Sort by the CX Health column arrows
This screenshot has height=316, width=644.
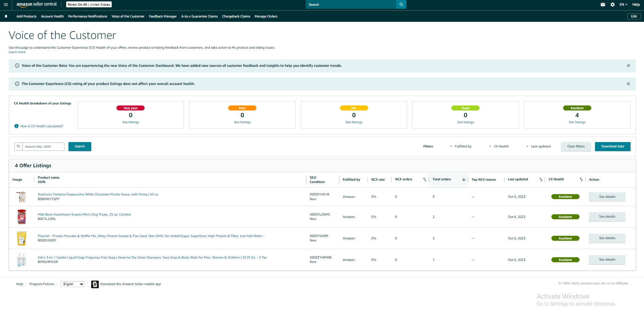pos(581,179)
